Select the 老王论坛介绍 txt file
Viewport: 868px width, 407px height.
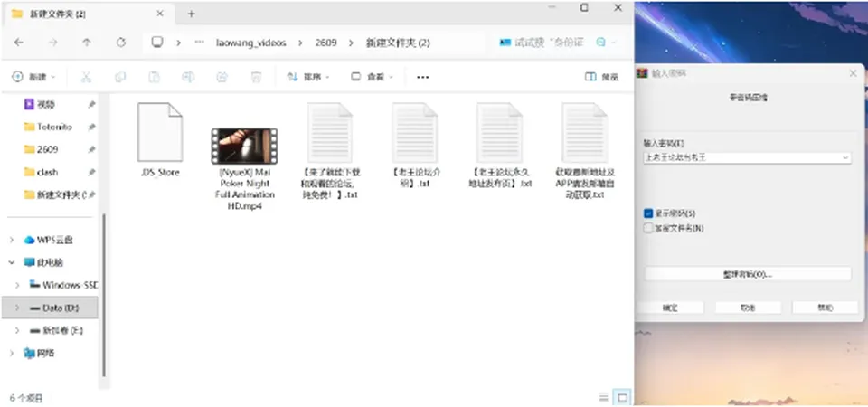click(415, 146)
